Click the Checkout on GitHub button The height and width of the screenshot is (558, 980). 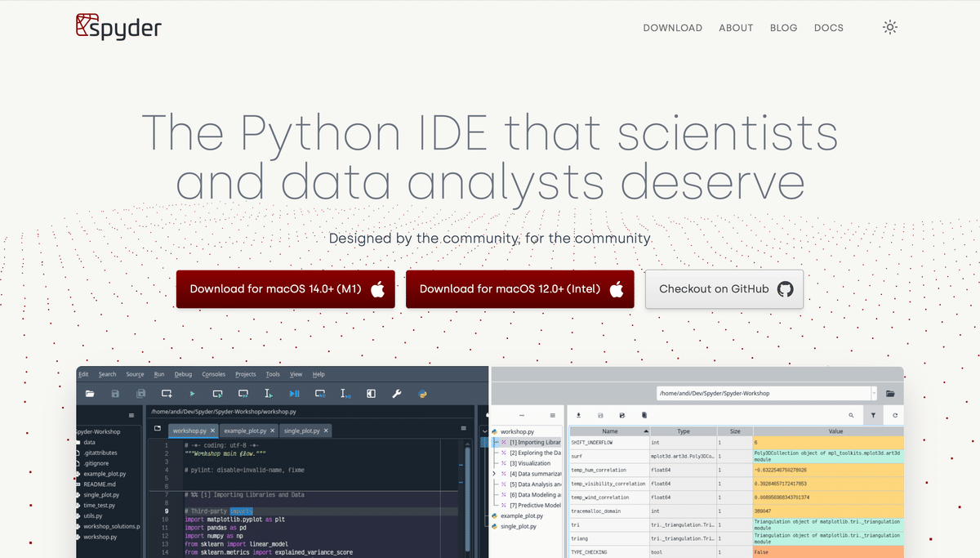tap(724, 289)
